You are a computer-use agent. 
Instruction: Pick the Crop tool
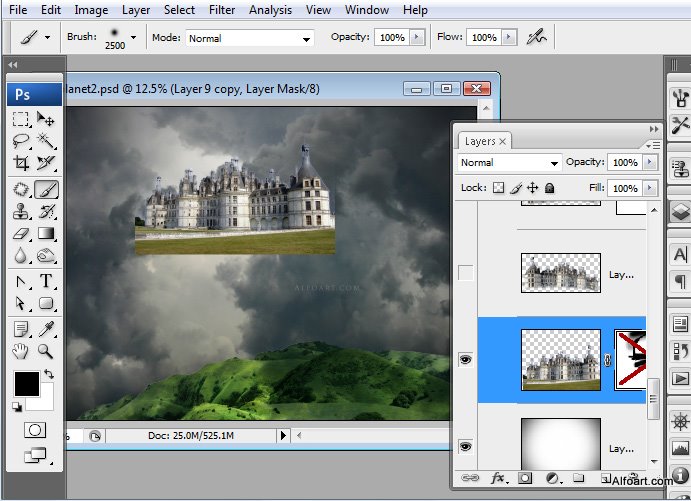click(x=21, y=163)
